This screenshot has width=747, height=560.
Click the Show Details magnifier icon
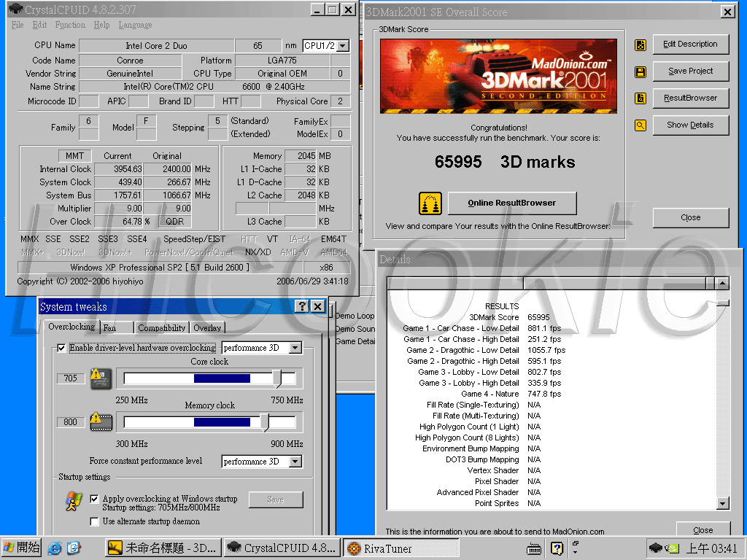click(640, 125)
